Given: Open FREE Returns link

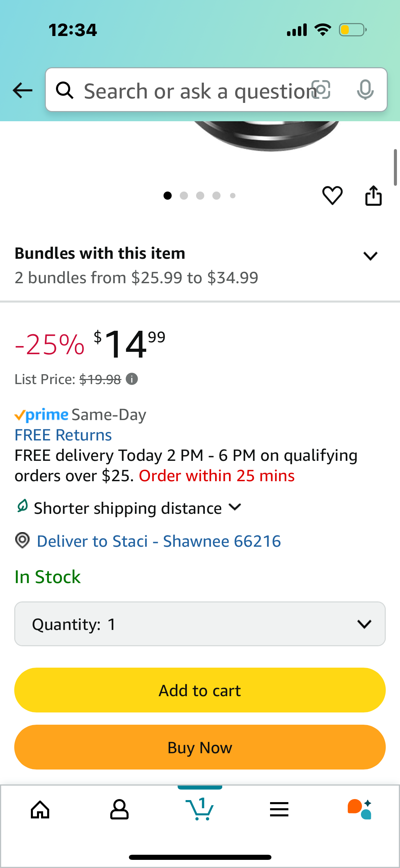Looking at the screenshot, I should click(x=63, y=435).
